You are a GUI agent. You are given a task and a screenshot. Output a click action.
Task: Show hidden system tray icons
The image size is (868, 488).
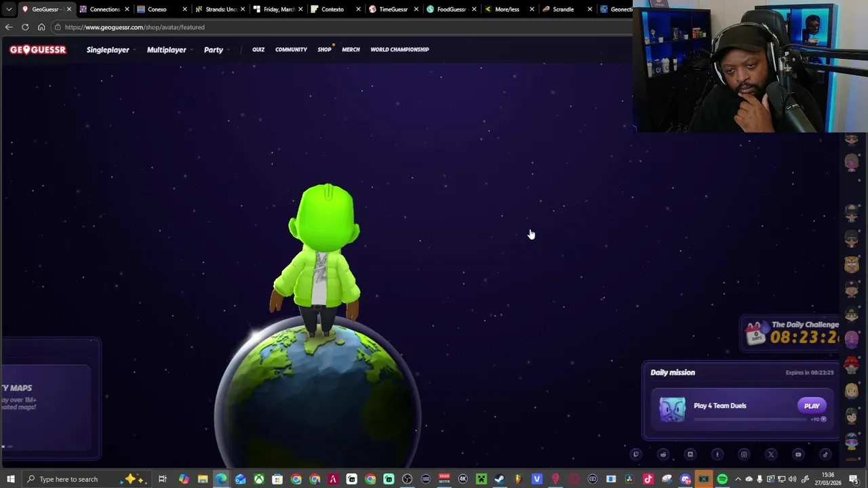point(738,479)
